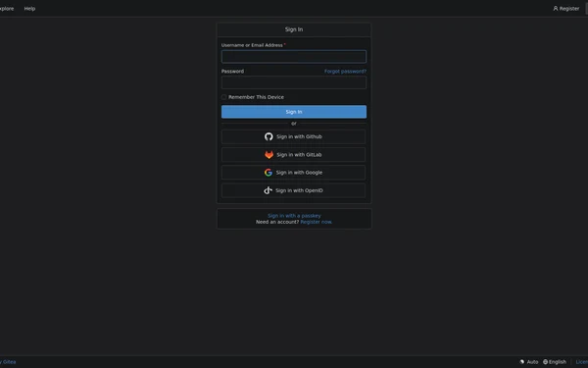Click the user icon beside Register

pos(556,8)
